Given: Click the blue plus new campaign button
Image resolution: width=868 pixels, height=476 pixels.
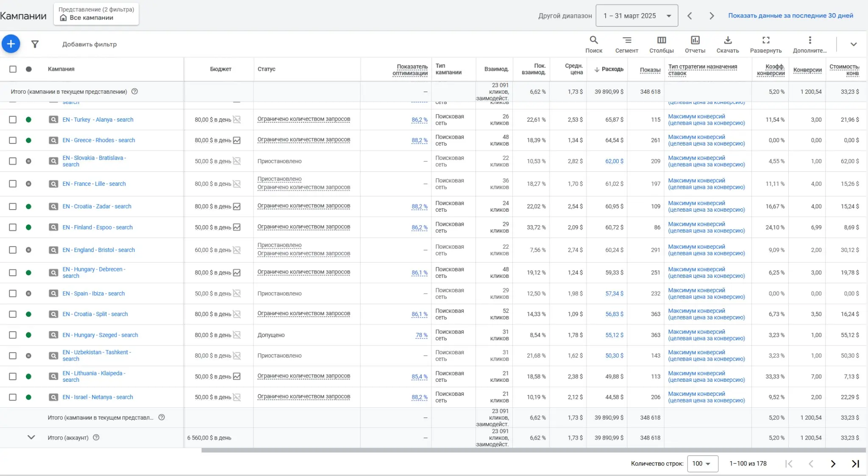Looking at the screenshot, I should (11, 44).
